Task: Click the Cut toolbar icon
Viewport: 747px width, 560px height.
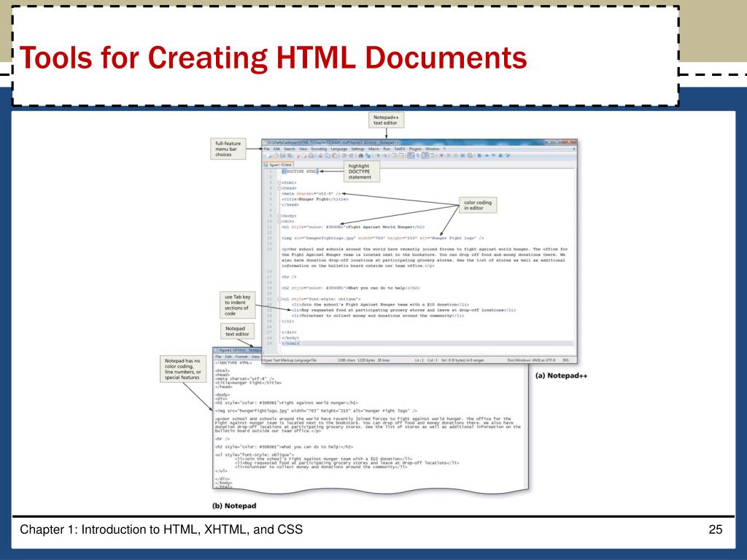Action: (320, 155)
